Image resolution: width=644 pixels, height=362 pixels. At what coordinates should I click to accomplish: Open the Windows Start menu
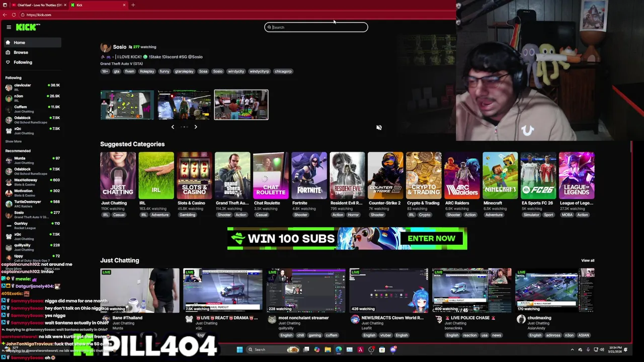(239, 349)
